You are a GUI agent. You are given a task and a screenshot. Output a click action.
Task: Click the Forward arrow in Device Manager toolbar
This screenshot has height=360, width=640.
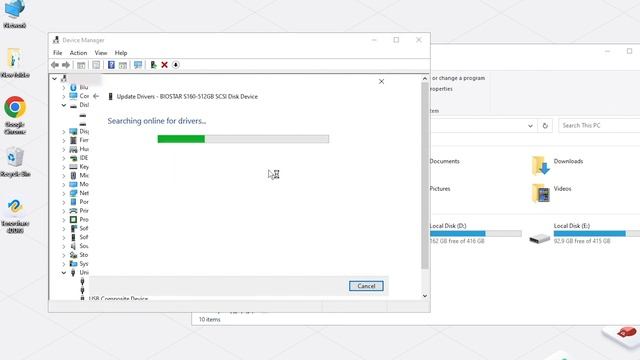pyautogui.click(x=66, y=65)
